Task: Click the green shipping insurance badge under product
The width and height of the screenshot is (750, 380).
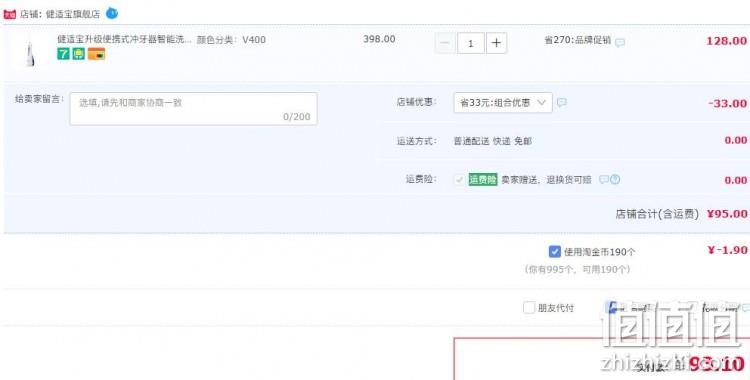Action: 78,54
